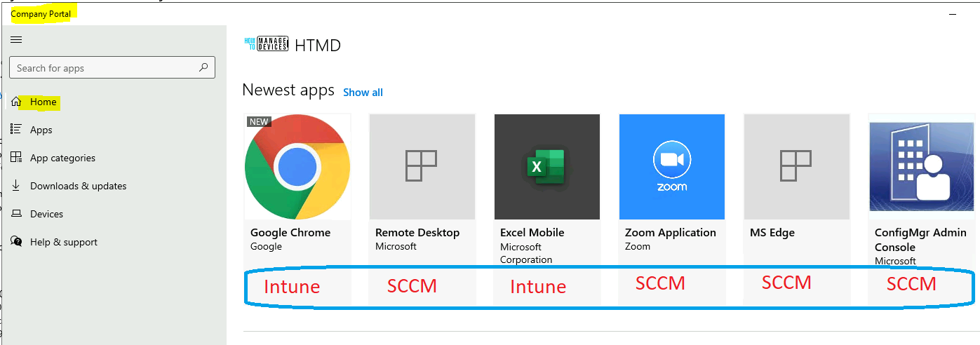
Task: Show all newest apps
Action: 363,93
